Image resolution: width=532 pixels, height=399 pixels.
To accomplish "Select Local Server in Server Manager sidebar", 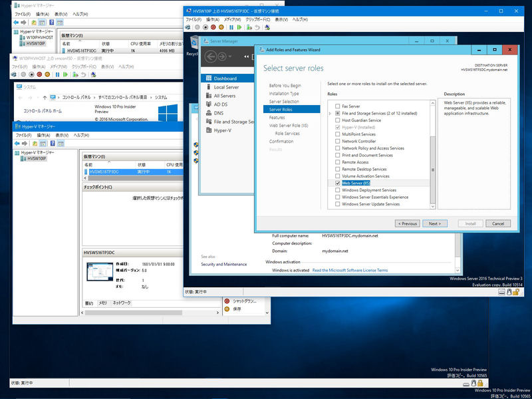I will 226,87.
